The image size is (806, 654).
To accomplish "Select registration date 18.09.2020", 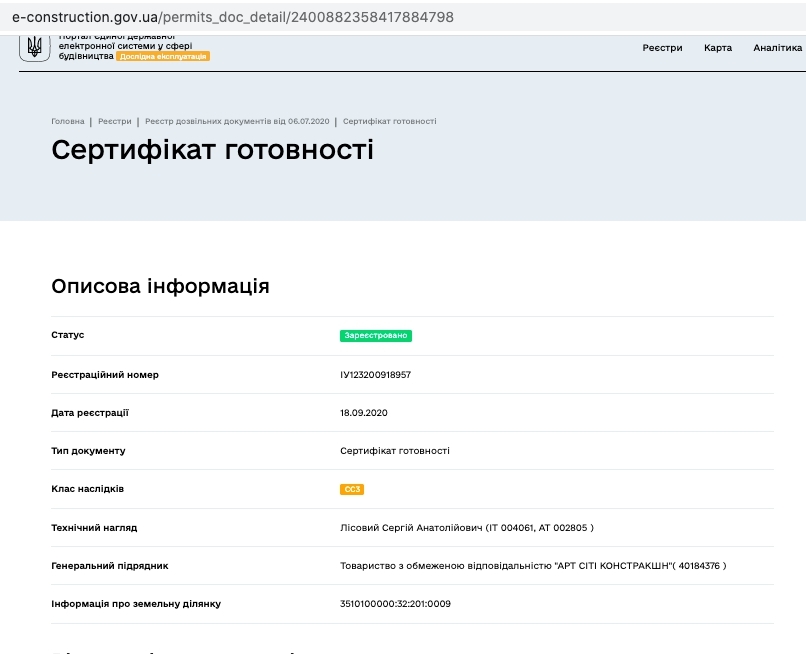I will [x=363, y=413].
